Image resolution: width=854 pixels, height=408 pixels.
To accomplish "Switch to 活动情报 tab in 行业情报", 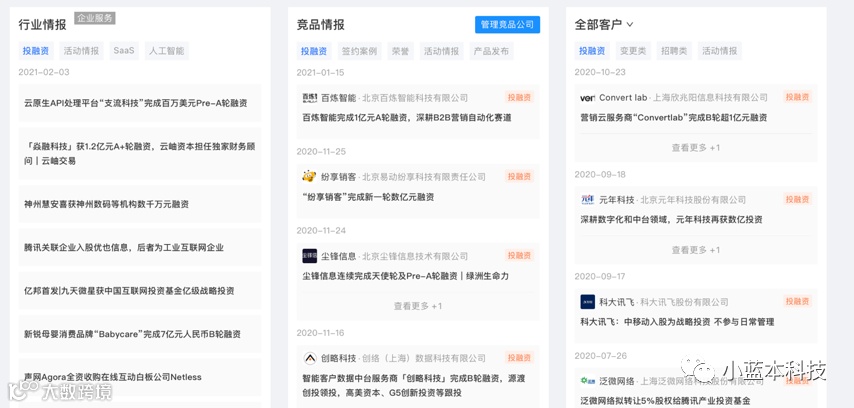I will tap(81, 51).
